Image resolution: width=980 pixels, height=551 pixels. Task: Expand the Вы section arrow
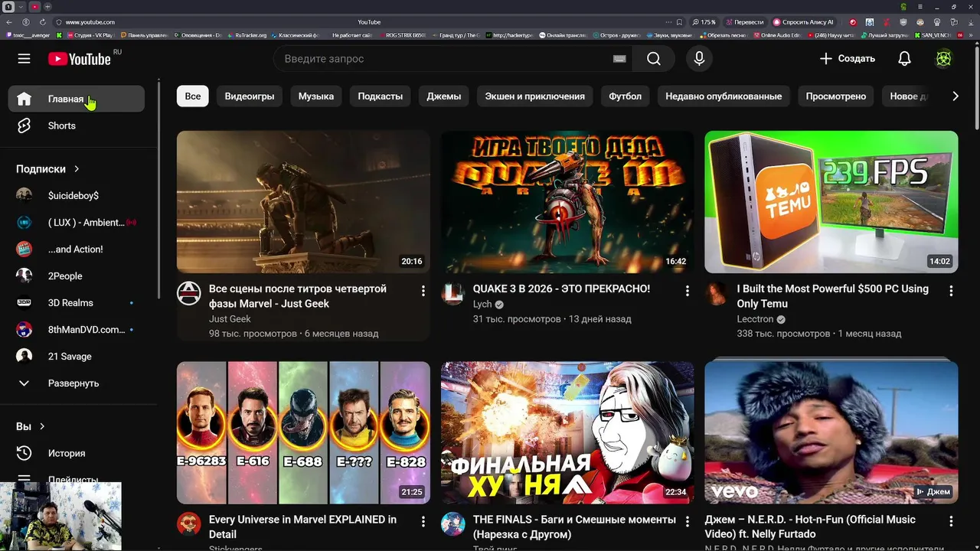[42, 426]
